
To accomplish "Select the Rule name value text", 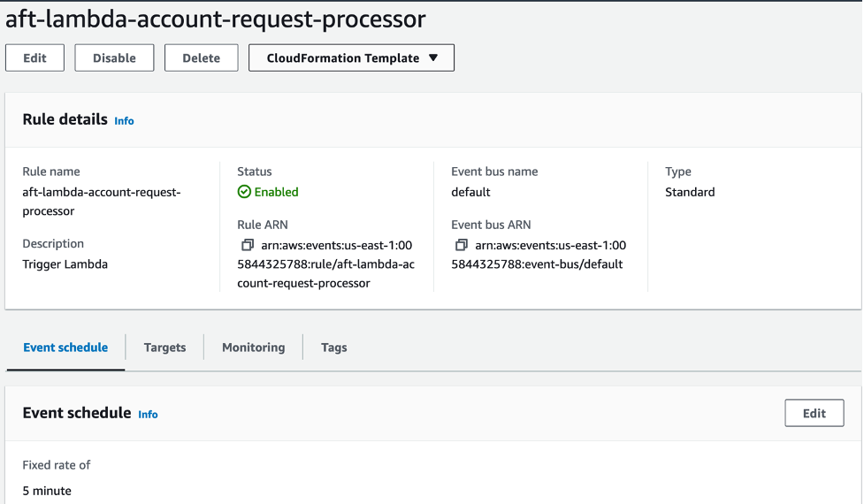I will [x=102, y=202].
